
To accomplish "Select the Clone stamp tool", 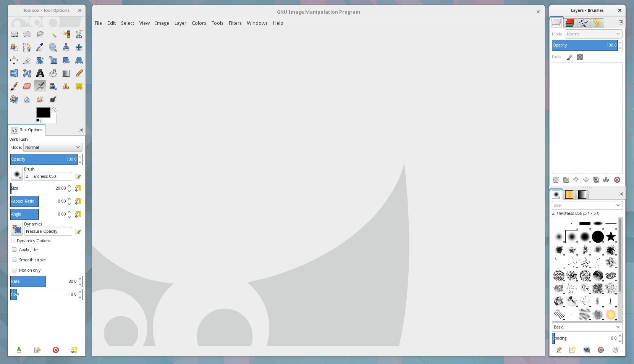I will pyautogui.click(x=66, y=86).
